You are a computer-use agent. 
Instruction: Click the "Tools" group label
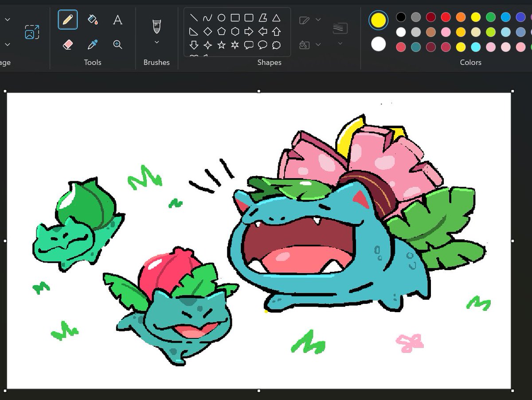point(93,63)
